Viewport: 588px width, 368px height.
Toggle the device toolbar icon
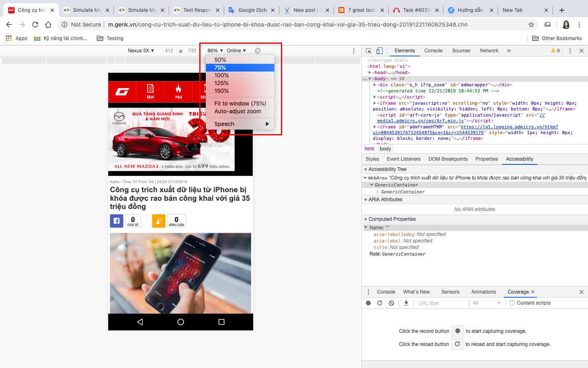click(x=379, y=51)
